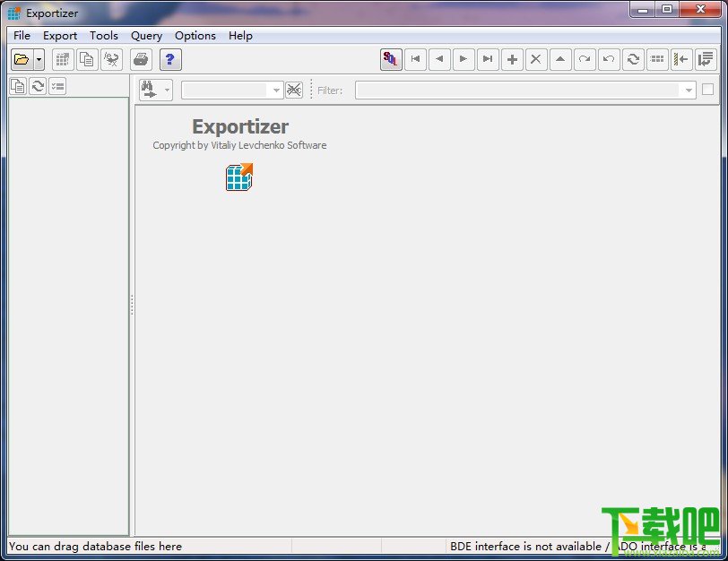Viewport: 728px width, 561px height.
Task: Open the Query menu
Action: click(146, 35)
